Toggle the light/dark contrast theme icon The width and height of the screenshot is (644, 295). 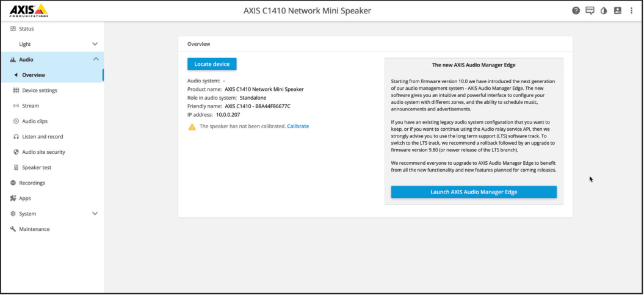tap(604, 10)
